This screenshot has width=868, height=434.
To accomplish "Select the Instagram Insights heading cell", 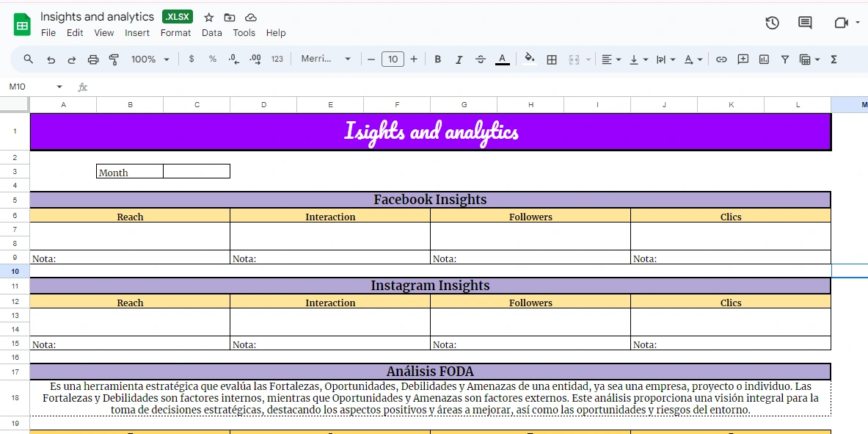I will pos(430,286).
